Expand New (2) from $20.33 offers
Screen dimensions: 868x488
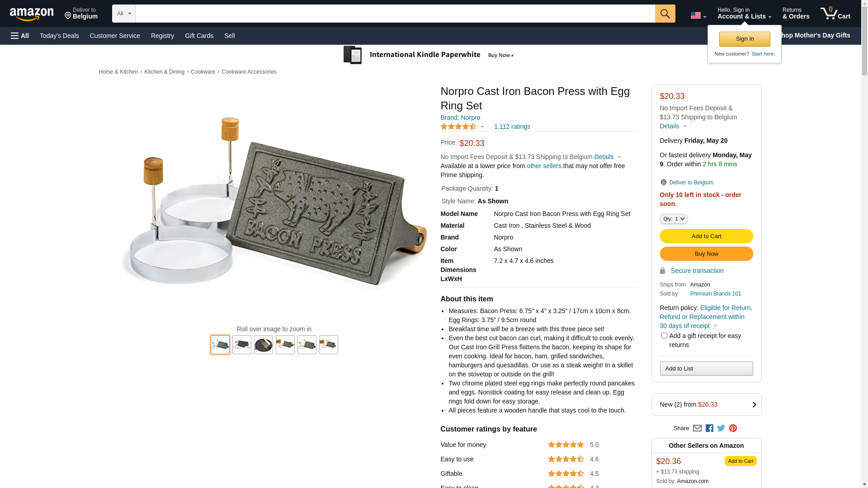[x=706, y=404]
